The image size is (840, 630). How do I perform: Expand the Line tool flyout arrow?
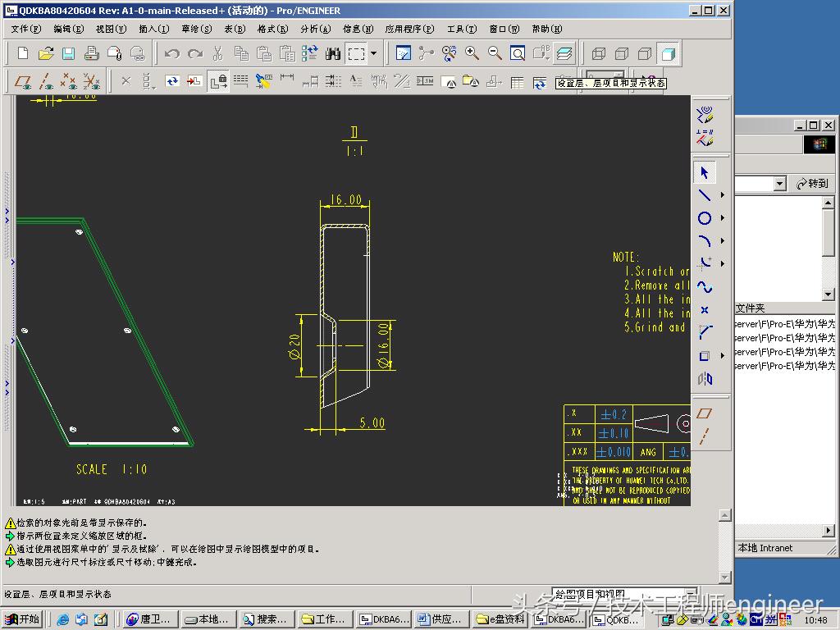click(x=723, y=195)
